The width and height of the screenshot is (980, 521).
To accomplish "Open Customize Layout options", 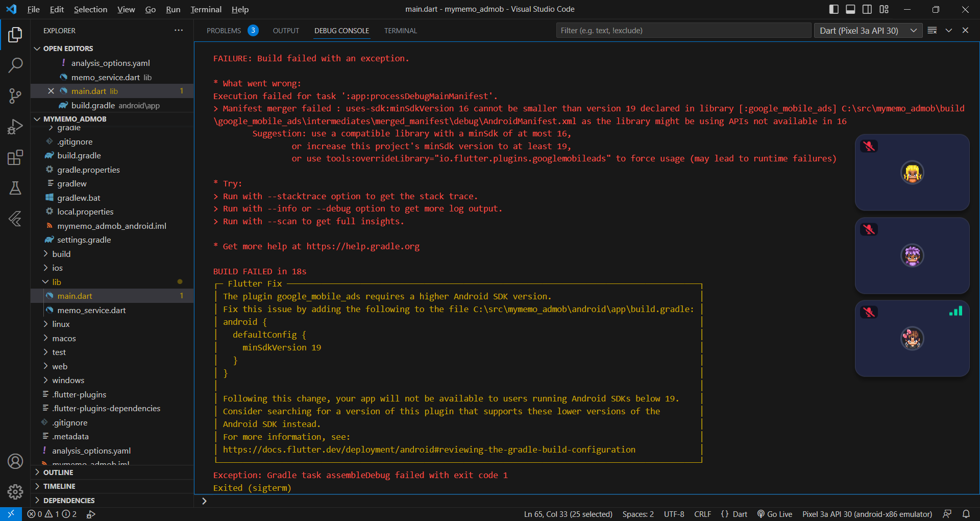I will (884, 9).
